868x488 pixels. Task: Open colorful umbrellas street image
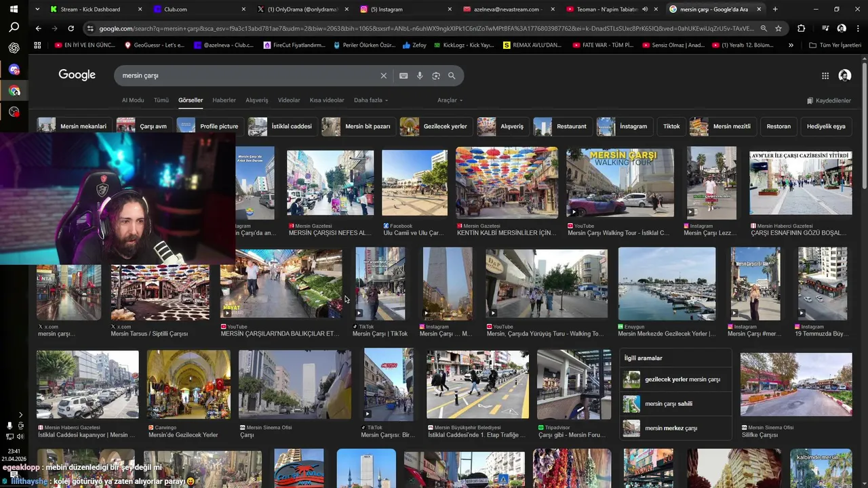(x=507, y=182)
